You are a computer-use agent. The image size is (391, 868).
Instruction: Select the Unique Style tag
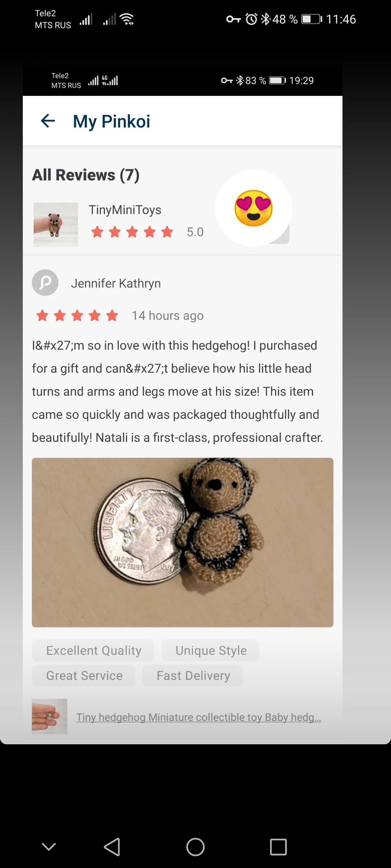(211, 650)
